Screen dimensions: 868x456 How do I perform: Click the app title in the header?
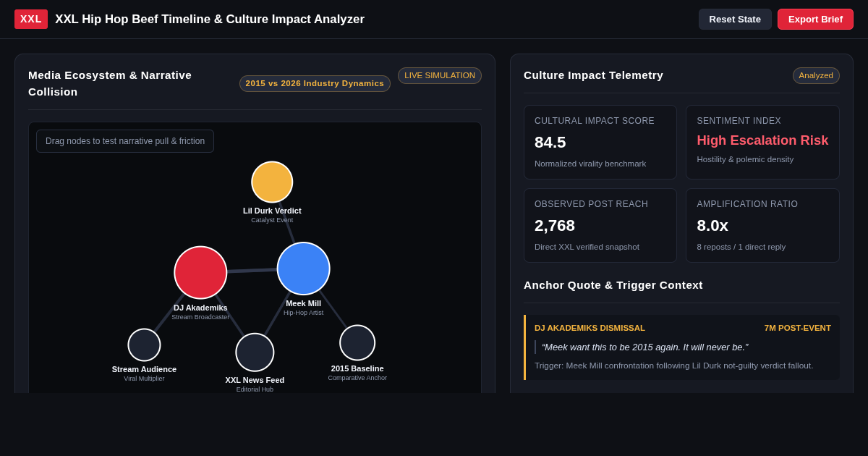pyautogui.click(x=210, y=20)
